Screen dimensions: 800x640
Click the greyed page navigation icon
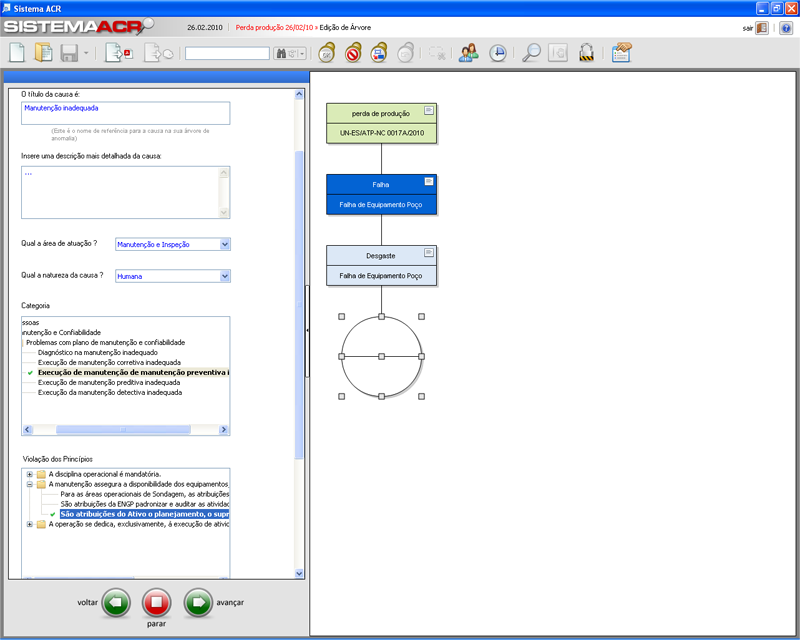tap(558, 53)
